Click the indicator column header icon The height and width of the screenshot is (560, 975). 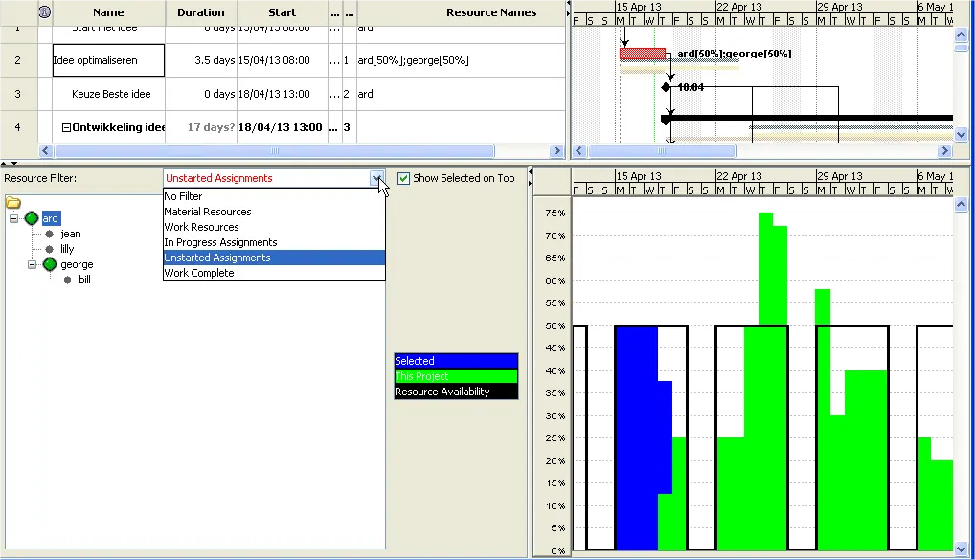coord(45,11)
